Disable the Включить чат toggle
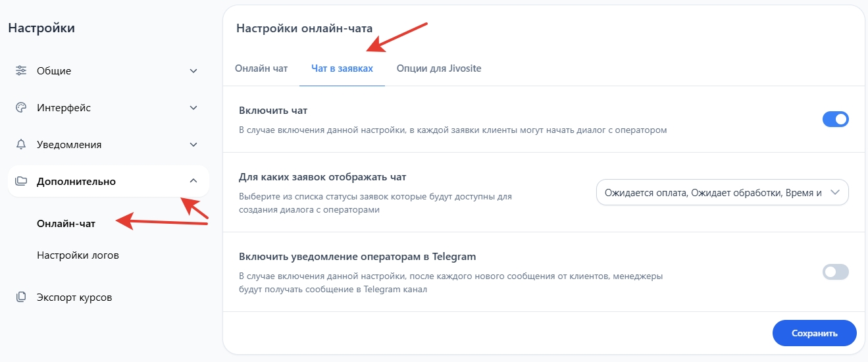Screen dimensions: 868x362 point(835,119)
